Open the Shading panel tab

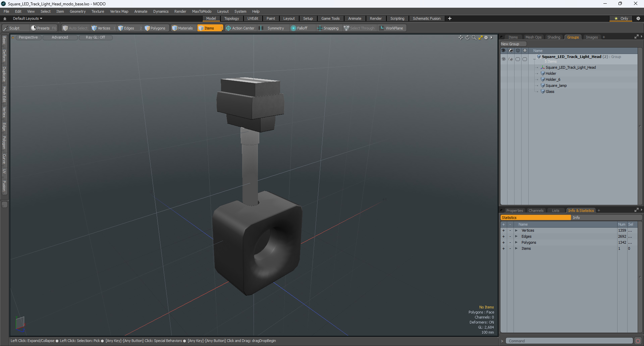[x=553, y=37]
